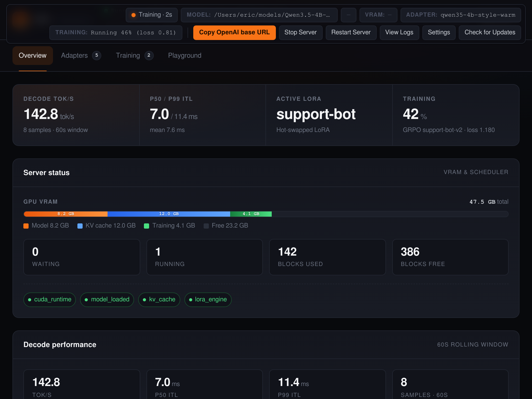Click the 7.0 ms P50 ITL card

[x=204, y=384]
